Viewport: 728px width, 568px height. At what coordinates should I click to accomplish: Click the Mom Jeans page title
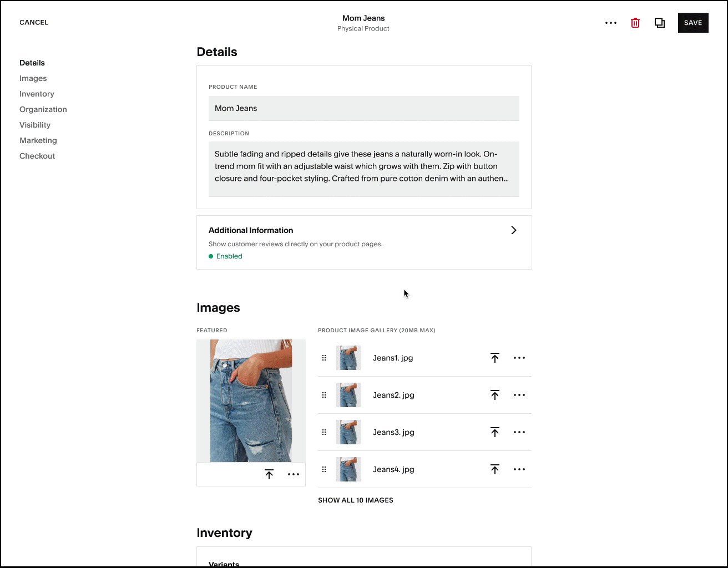(363, 18)
